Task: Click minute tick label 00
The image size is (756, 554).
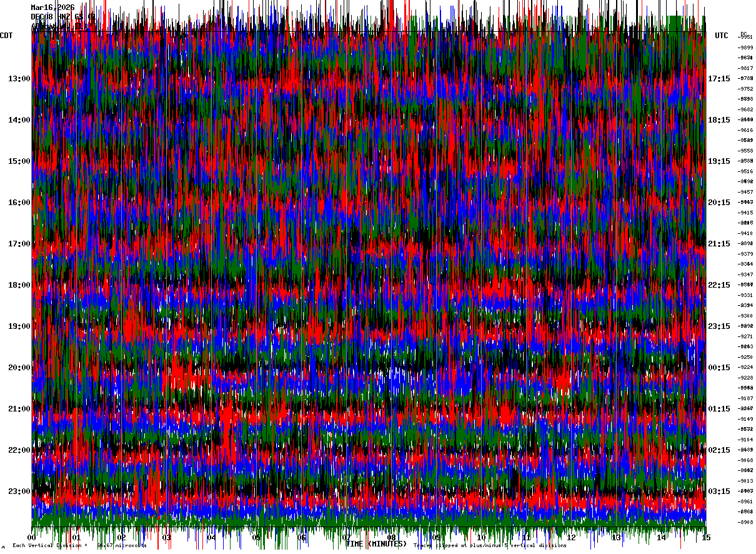Action: (x=32, y=538)
